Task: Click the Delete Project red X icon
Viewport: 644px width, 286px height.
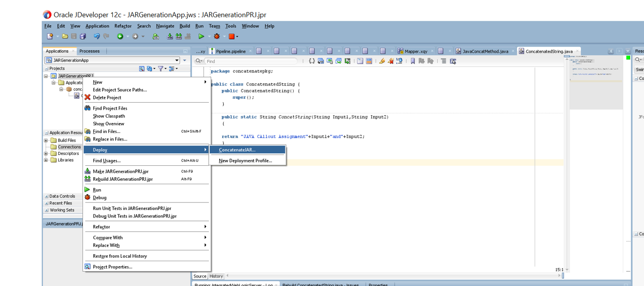Action: (87, 97)
